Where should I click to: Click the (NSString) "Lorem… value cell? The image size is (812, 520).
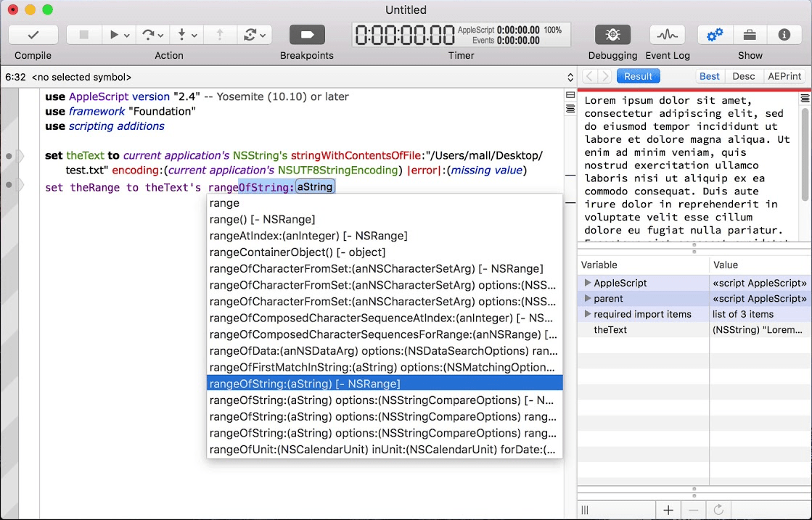[759, 329]
